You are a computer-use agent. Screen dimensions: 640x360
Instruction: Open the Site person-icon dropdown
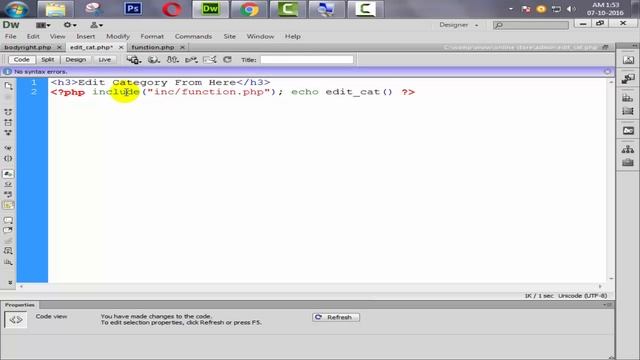click(x=96, y=25)
